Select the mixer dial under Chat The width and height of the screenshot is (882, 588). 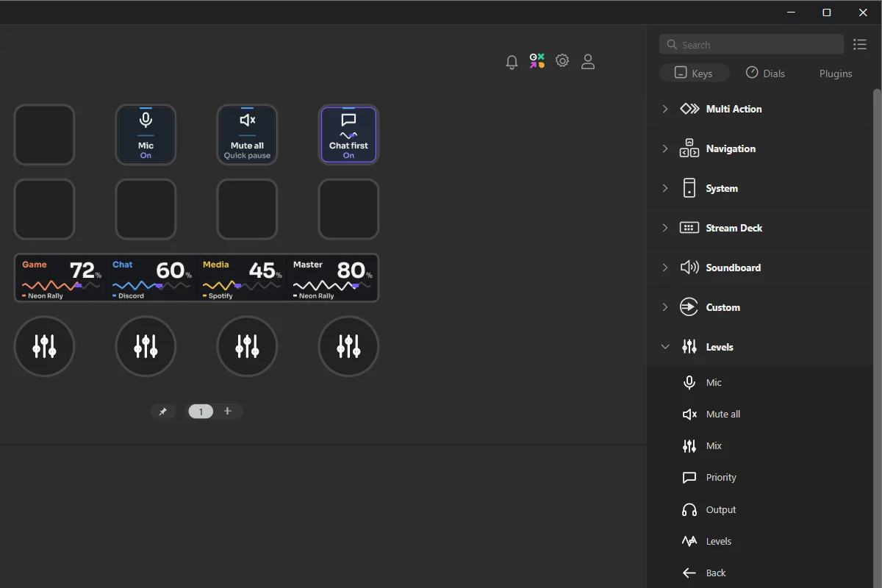[x=146, y=346]
